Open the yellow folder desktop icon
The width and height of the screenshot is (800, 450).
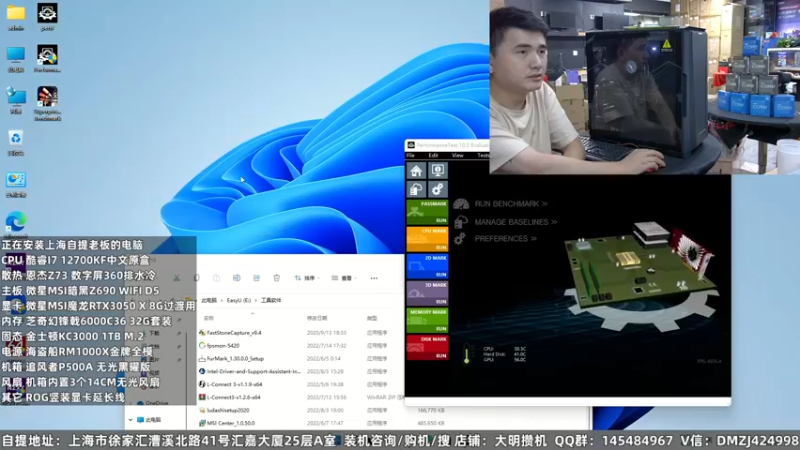coord(16,16)
